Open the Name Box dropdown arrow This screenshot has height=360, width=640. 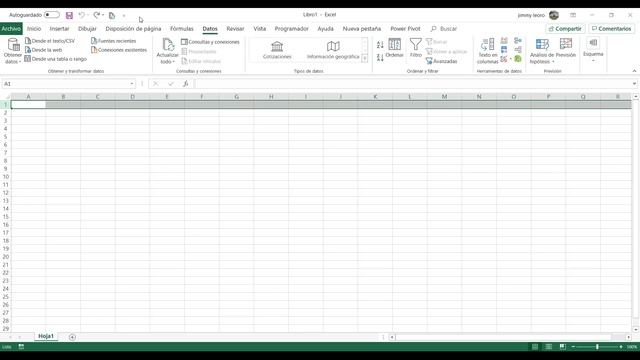[x=132, y=84]
